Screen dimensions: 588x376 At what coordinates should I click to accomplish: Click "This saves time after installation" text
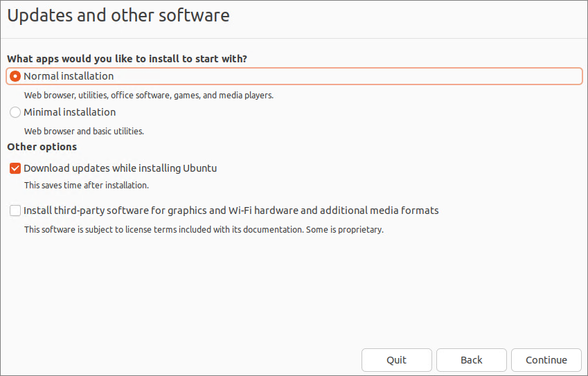[x=87, y=186]
